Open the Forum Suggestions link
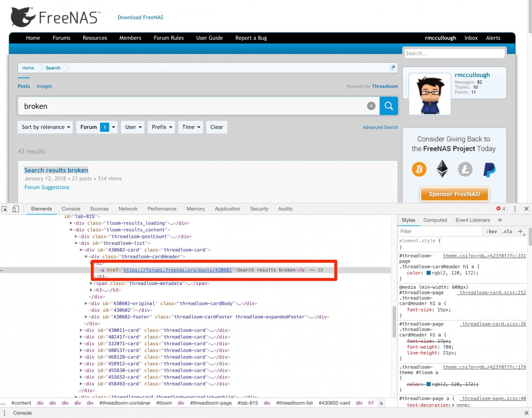The image size is (532, 418). (47, 187)
